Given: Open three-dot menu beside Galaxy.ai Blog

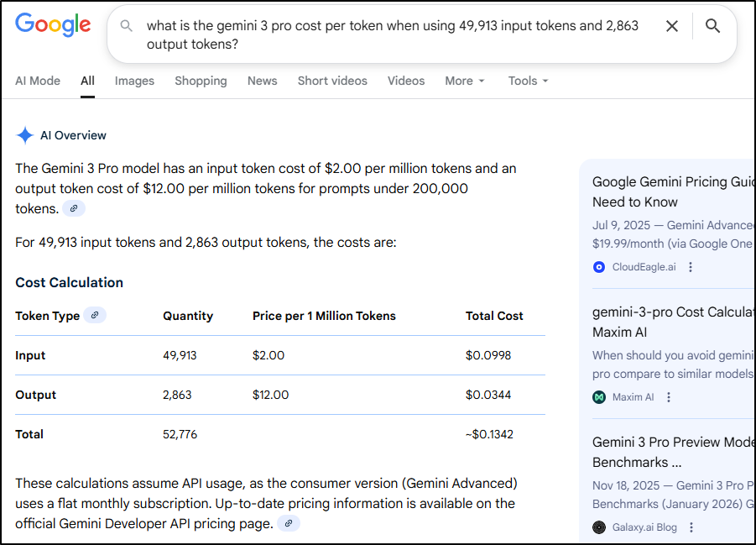Looking at the screenshot, I should 691,527.
